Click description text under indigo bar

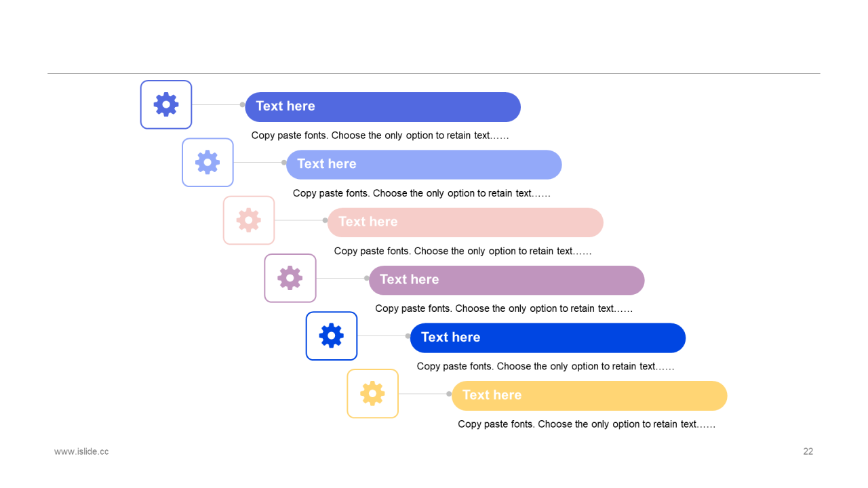(x=380, y=136)
